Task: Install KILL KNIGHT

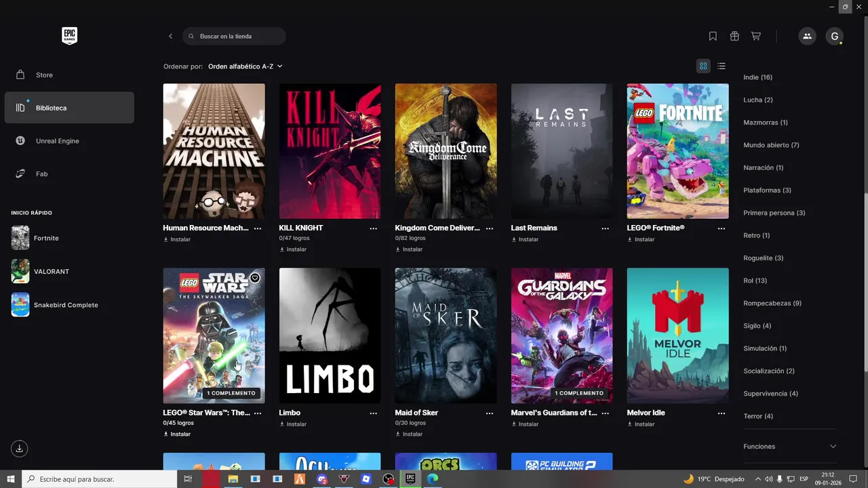Action: pyautogui.click(x=293, y=249)
